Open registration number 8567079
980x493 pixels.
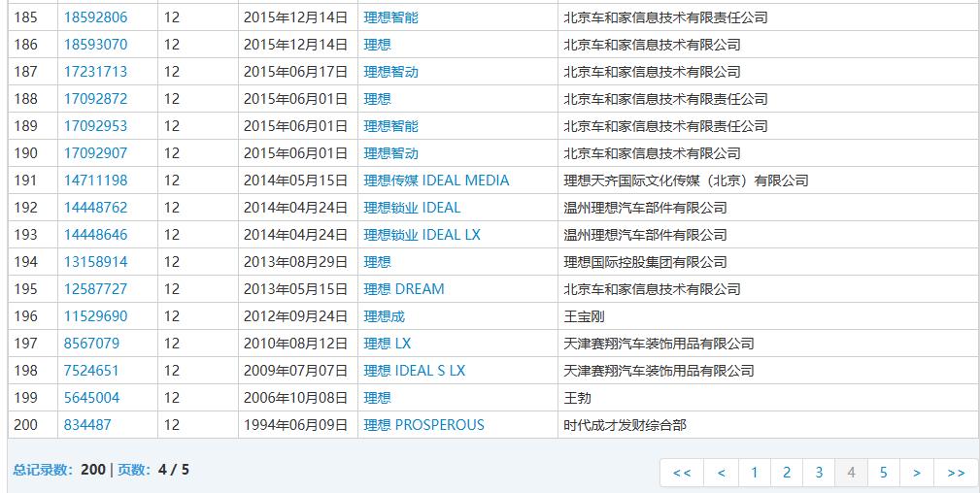tap(91, 344)
